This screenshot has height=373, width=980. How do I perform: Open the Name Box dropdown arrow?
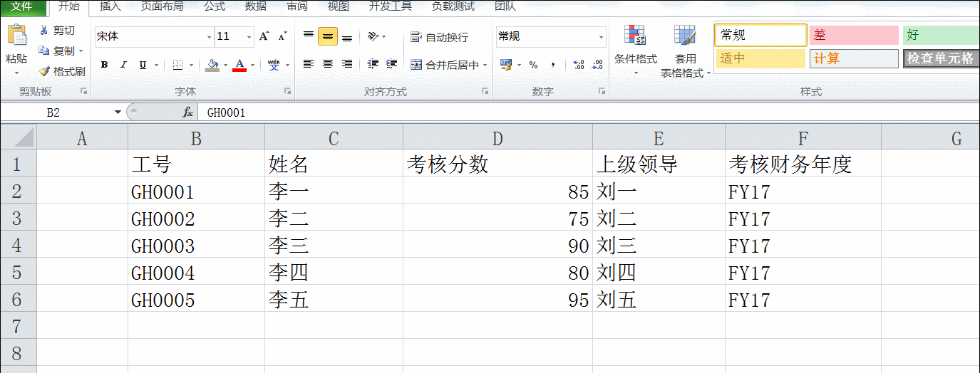(118, 112)
